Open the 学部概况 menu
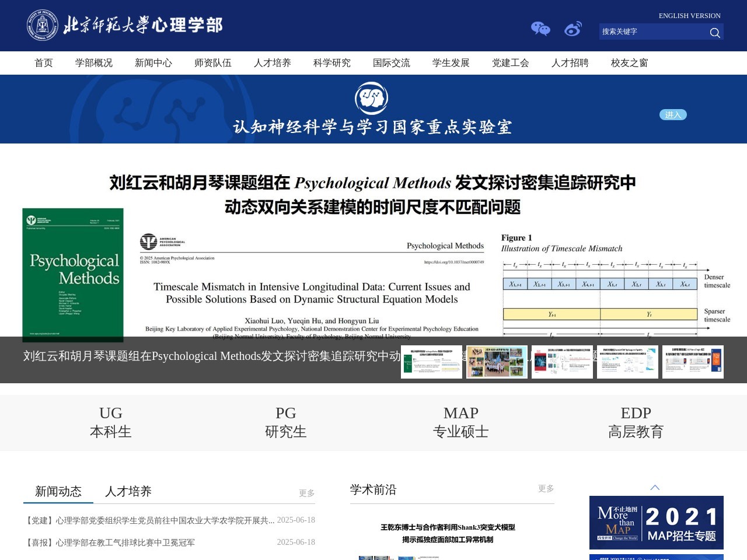747x560 pixels. click(94, 63)
